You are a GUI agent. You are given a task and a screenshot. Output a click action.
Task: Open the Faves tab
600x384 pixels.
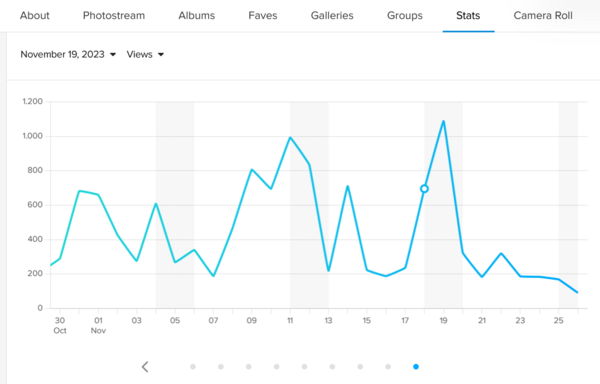point(263,16)
